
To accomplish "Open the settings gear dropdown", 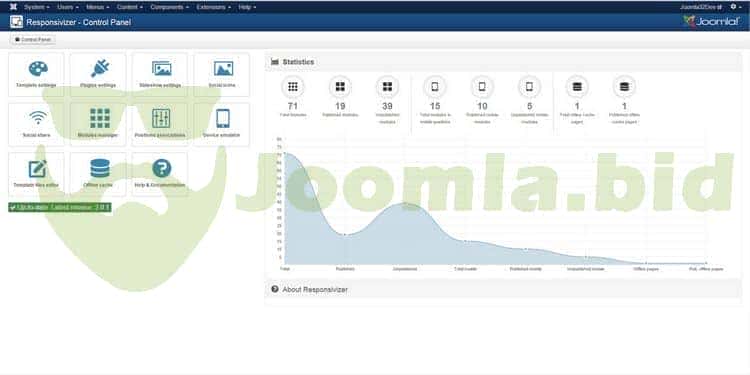I will (736, 7).
